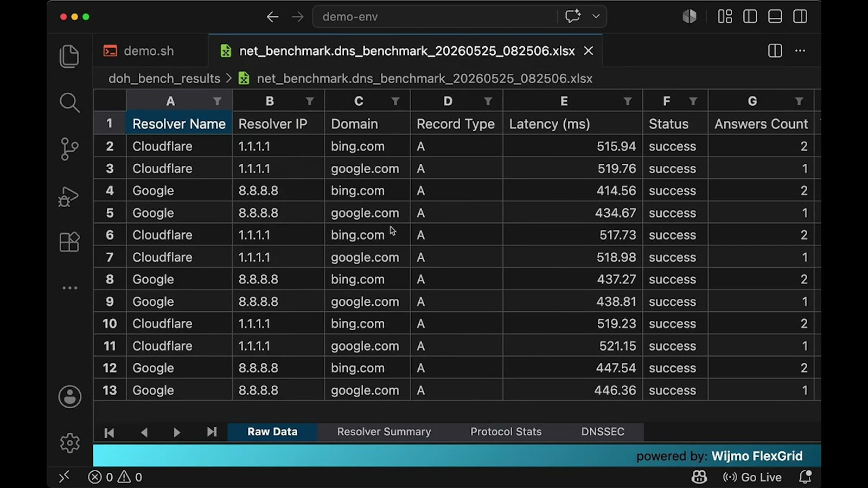Viewport: 868px width, 488px height.
Task: Split the editor to the right
Action: [x=775, y=51]
